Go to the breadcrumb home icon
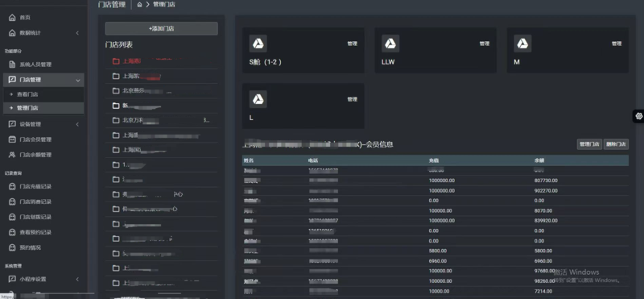The height and width of the screenshot is (299, 644). pyautogui.click(x=139, y=5)
